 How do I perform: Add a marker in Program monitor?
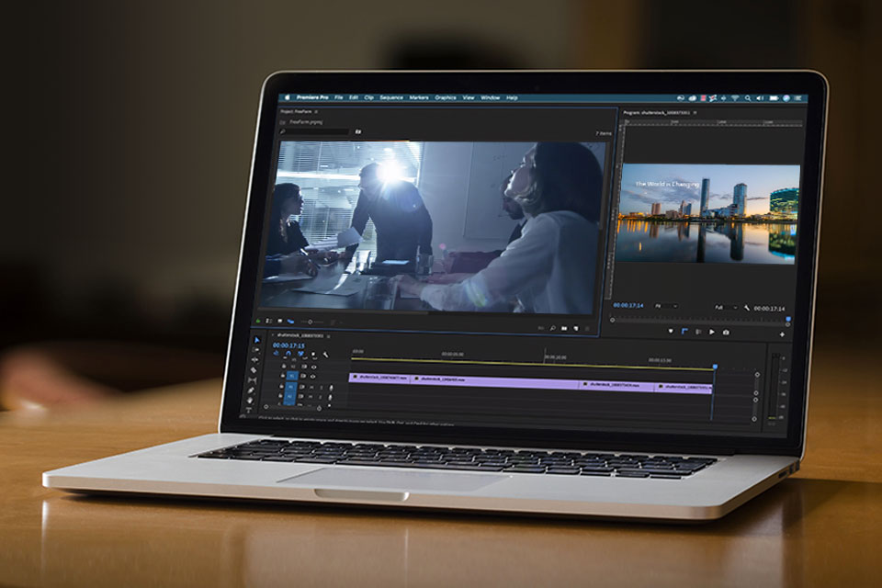670,331
